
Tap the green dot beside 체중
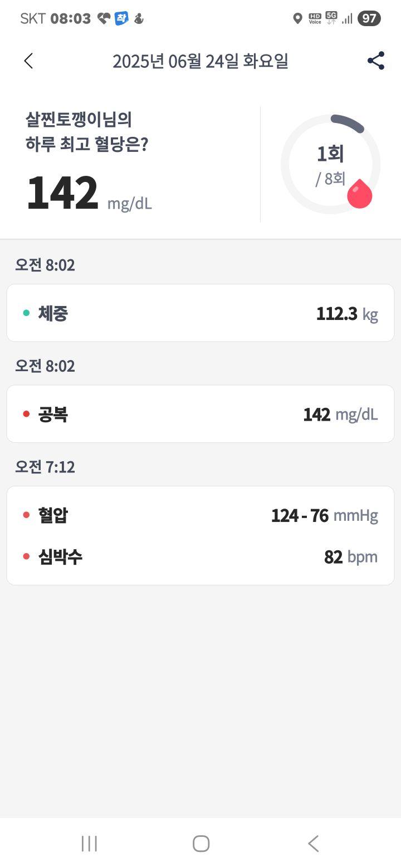point(26,313)
